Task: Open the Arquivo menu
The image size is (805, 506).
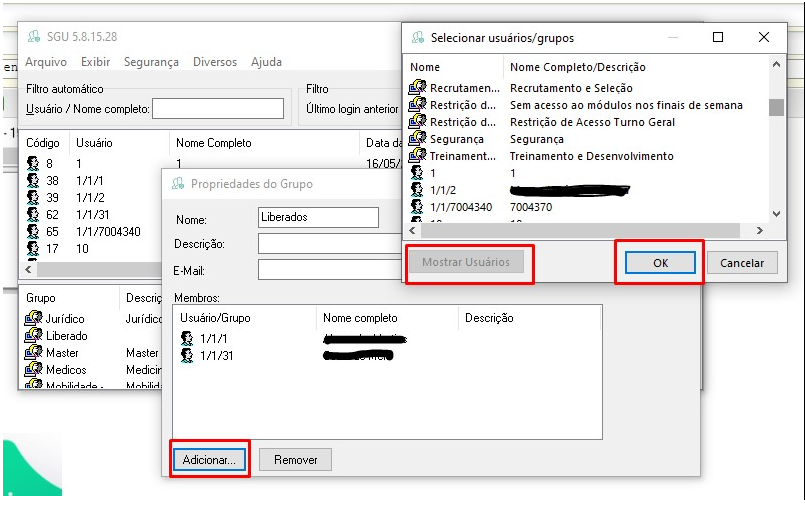Action: pyautogui.click(x=46, y=62)
